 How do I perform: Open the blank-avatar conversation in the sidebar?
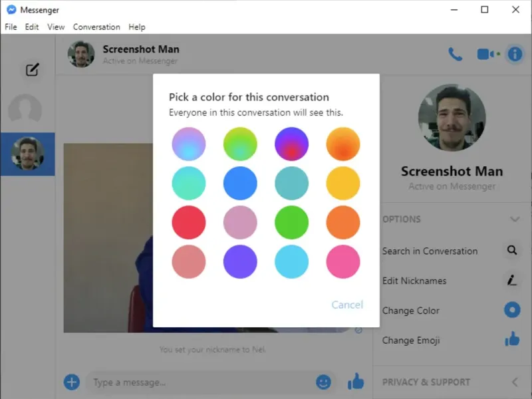coord(25,110)
